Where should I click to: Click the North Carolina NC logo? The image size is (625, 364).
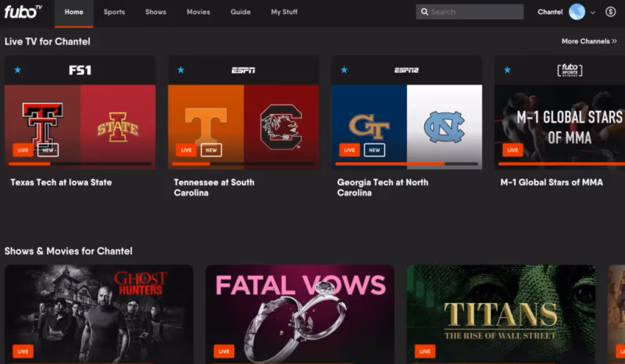[445, 127]
